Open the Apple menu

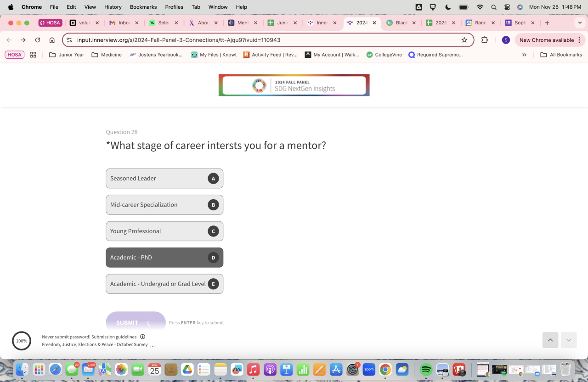click(x=11, y=7)
